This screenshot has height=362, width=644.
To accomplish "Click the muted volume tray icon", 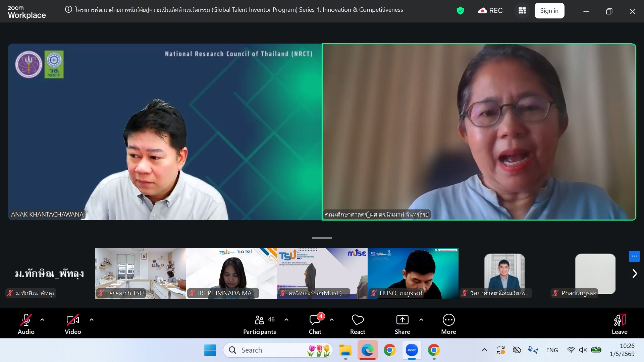I will click(583, 350).
